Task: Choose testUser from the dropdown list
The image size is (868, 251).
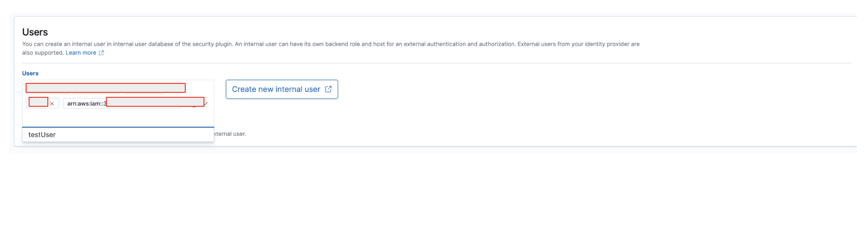Action: click(x=42, y=135)
